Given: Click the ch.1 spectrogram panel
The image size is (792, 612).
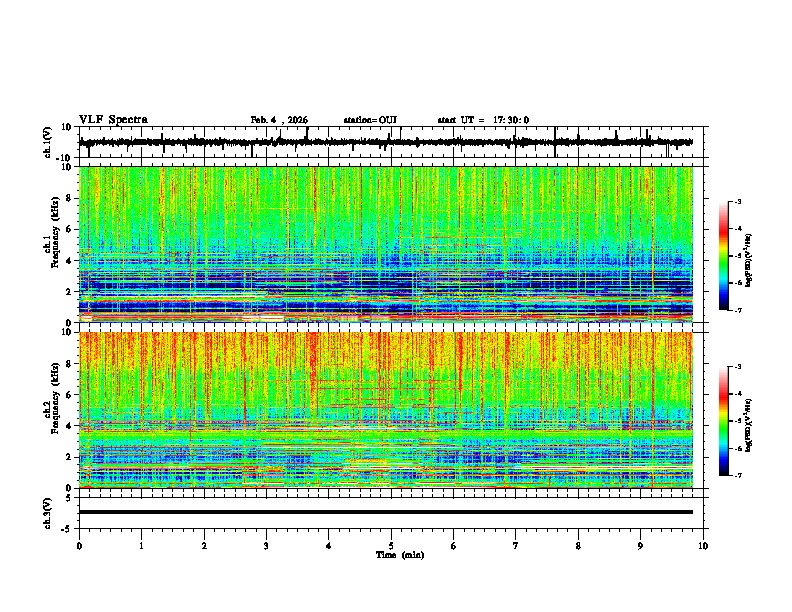Looking at the screenshot, I should coord(386,244).
